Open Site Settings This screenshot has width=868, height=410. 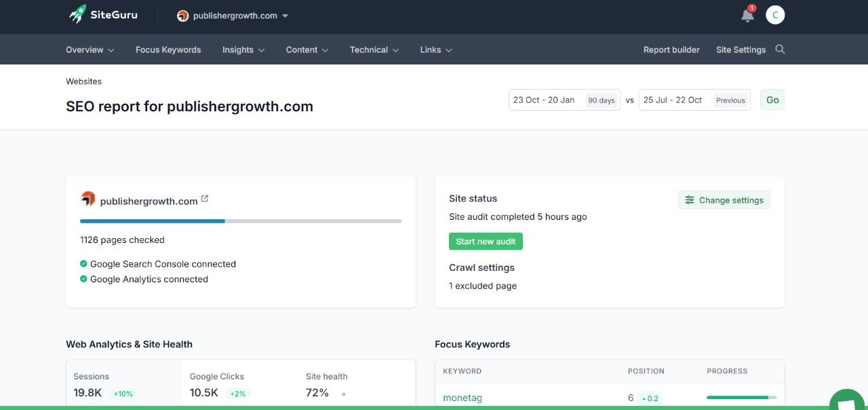click(x=741, y=50)
